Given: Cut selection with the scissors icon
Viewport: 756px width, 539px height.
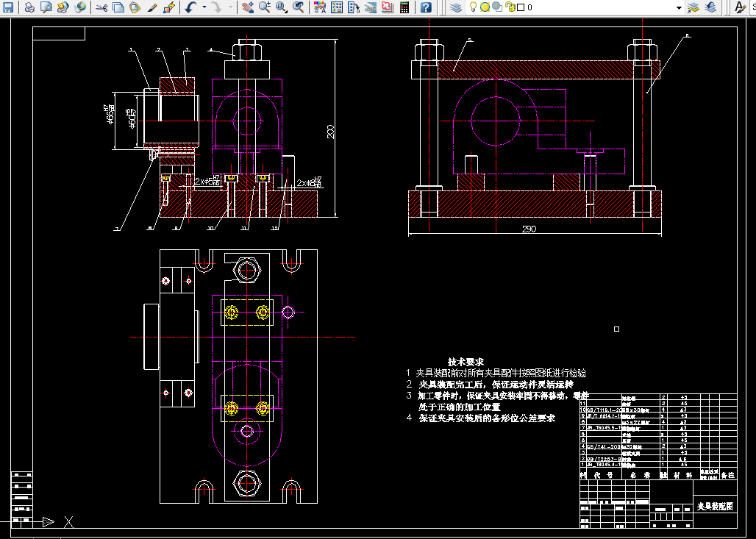Looking at the screenshot, I should [101, 7].
